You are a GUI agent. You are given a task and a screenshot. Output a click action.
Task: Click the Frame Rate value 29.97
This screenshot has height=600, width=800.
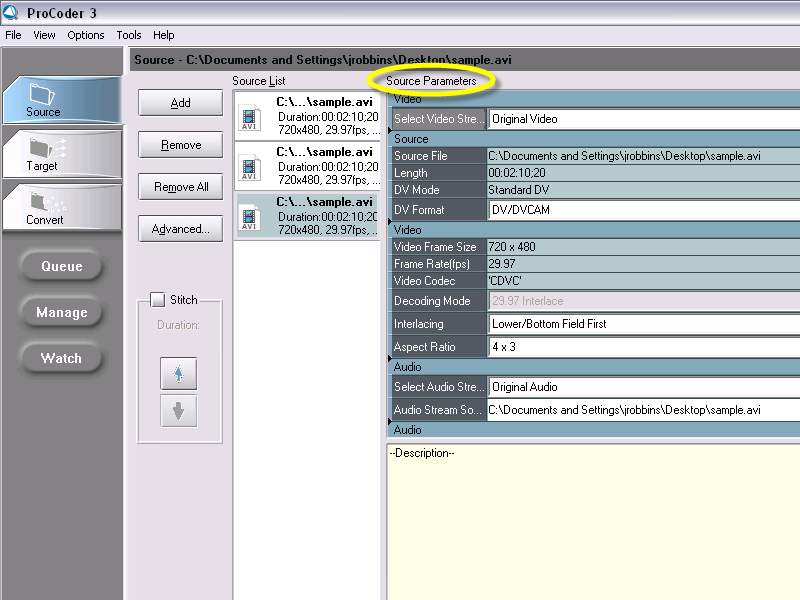click(x=644, y=264)
